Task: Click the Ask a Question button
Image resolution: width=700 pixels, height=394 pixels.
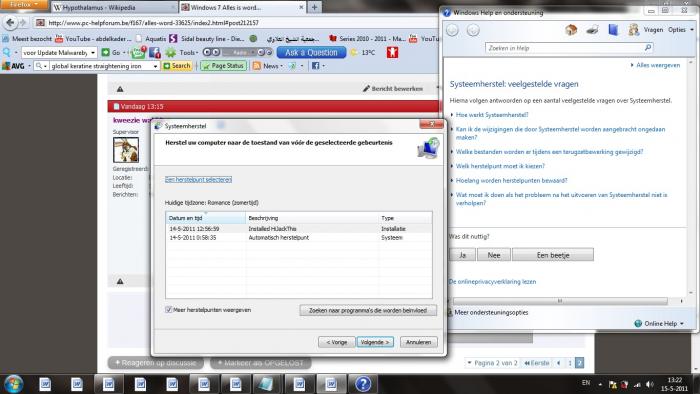Action: point(311,52)
